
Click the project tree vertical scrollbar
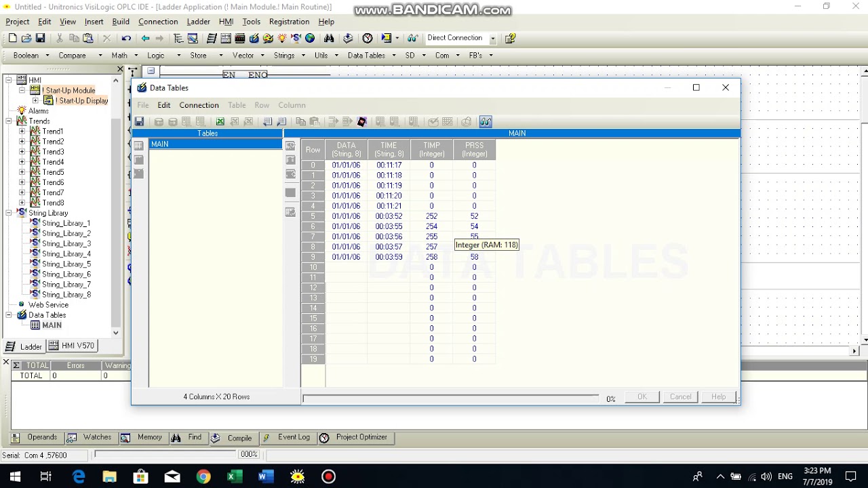[x=116, y=207]
